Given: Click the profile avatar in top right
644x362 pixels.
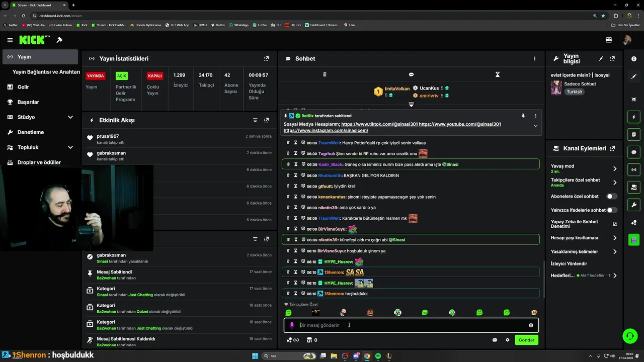Looking at the screenshot, I should pyautogui.click(x=627, y=40).
